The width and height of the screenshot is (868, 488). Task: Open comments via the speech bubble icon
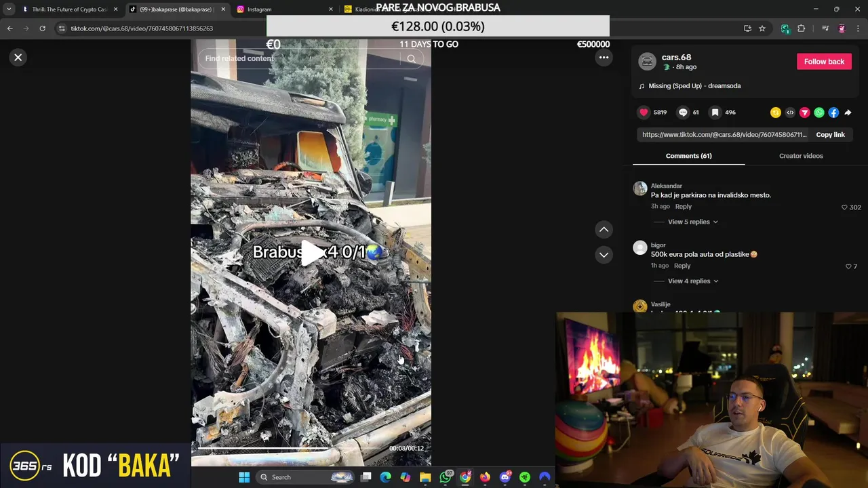(x=683, y=113)
